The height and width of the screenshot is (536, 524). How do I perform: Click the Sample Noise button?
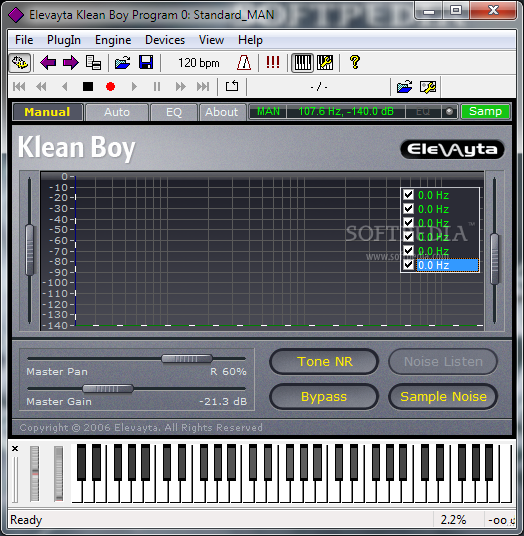(x=443, y=397)
